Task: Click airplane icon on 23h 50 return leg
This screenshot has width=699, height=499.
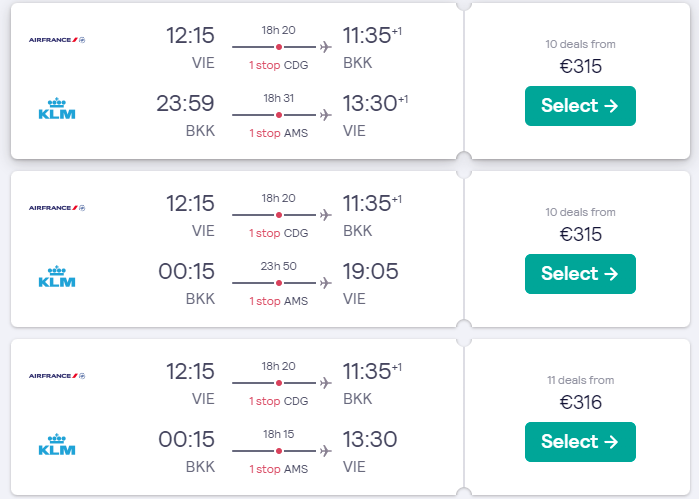Action: point(326,283)
